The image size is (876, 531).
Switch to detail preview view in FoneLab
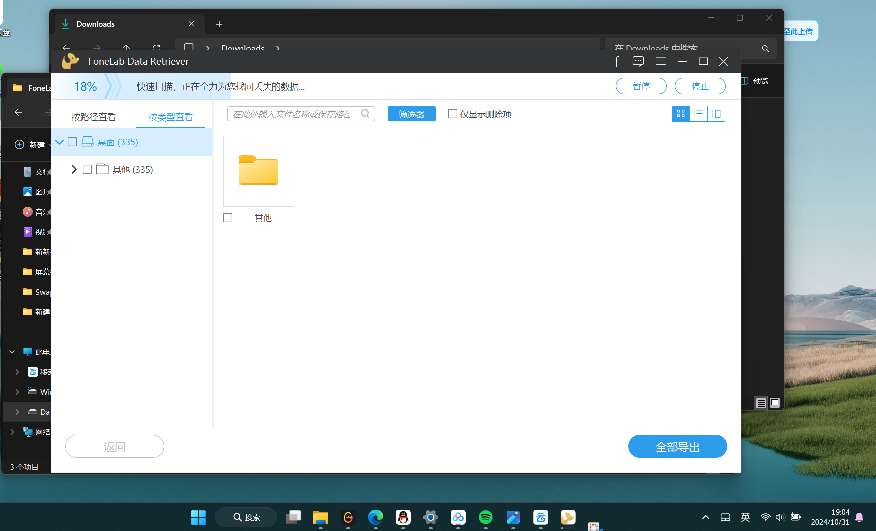pyautogui.click(x=716, y=113)
